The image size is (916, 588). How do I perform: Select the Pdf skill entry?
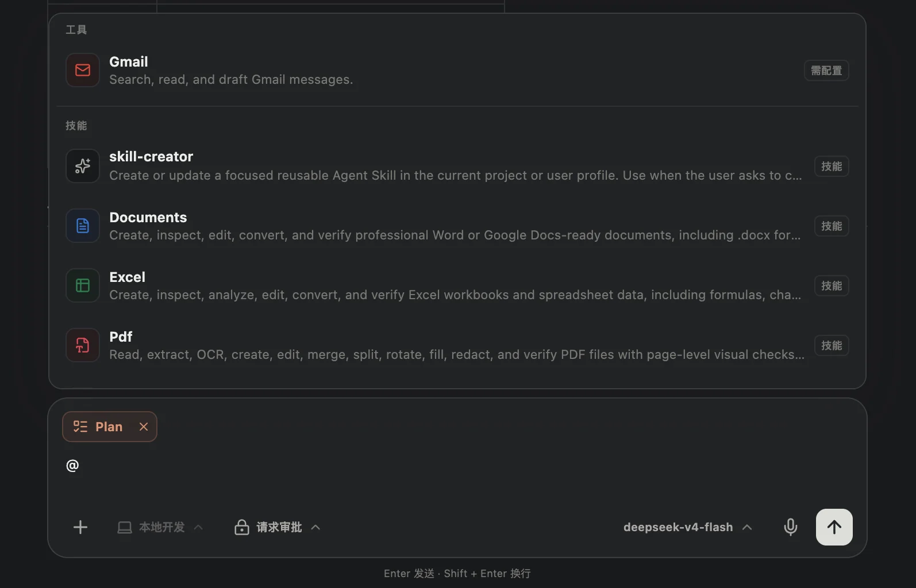point(457,345)
